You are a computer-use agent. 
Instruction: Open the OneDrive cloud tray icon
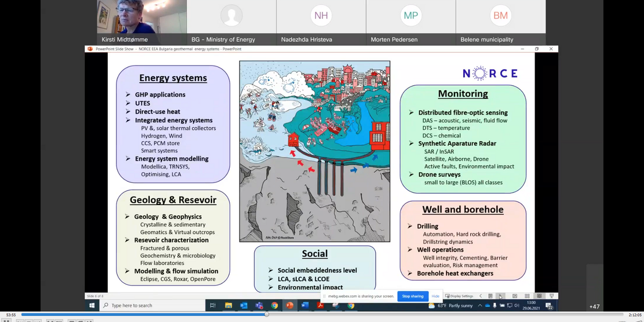pos(487,305)
